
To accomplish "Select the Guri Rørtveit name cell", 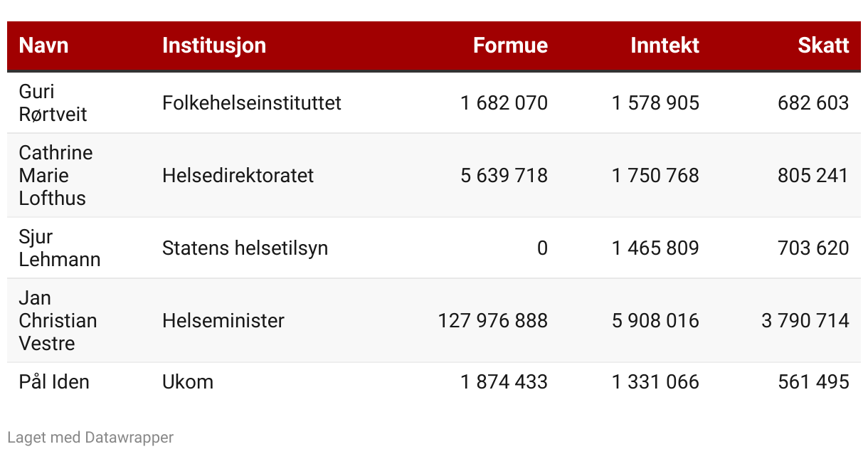I will pyautogui.click(x=53, y=102).
